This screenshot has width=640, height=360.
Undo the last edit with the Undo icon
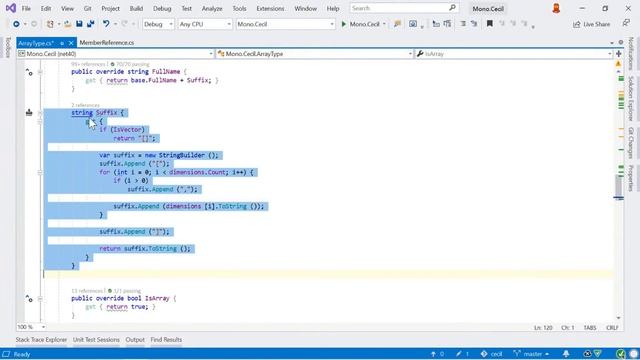click(x=106, y=24)
